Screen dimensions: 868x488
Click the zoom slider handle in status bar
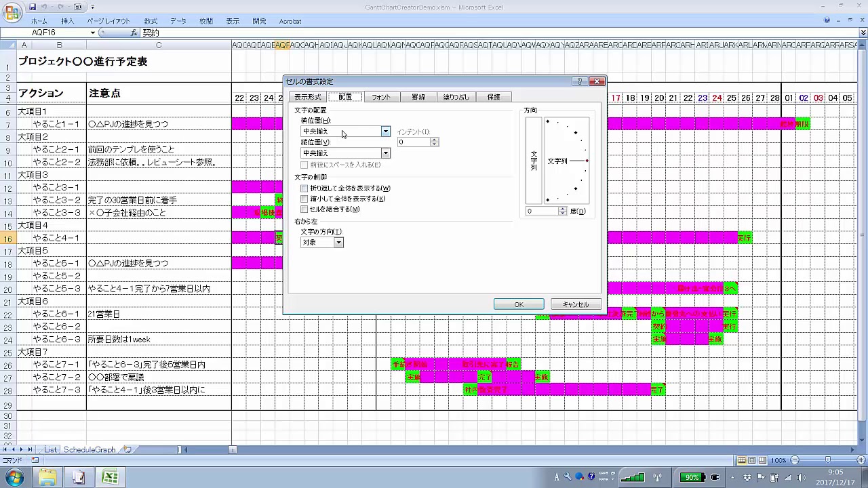coord(827,460)
